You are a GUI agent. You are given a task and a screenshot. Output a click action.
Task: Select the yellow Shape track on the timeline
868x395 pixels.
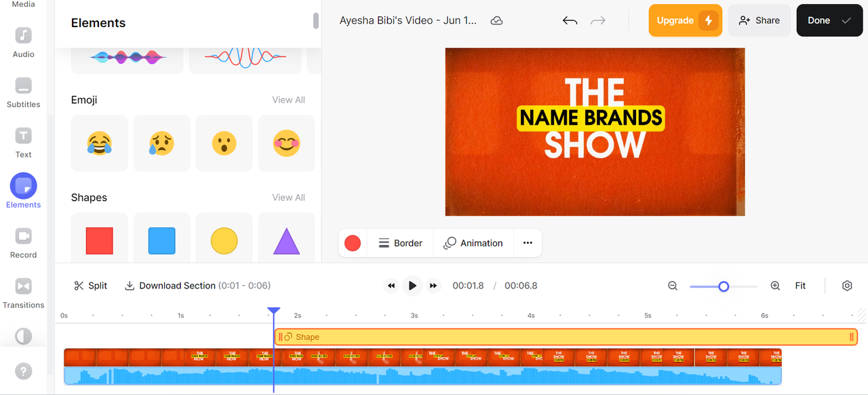[x=566, y=337]
